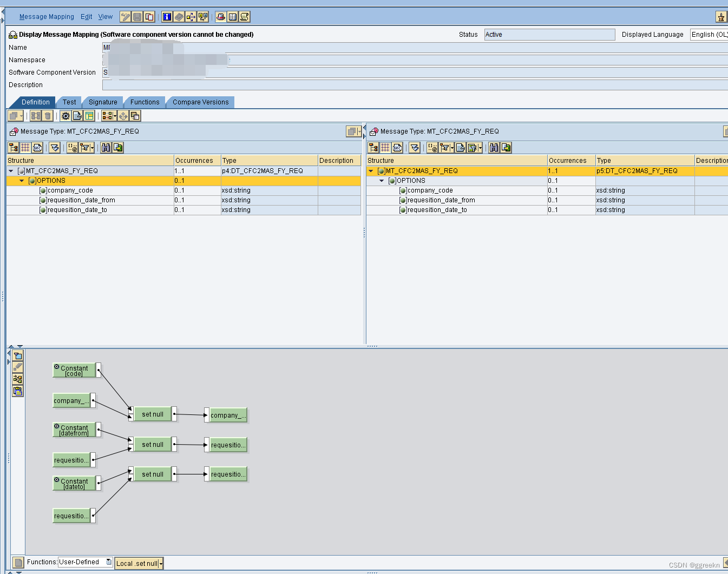
Task: Select the top set null function node
Action: 153,414
